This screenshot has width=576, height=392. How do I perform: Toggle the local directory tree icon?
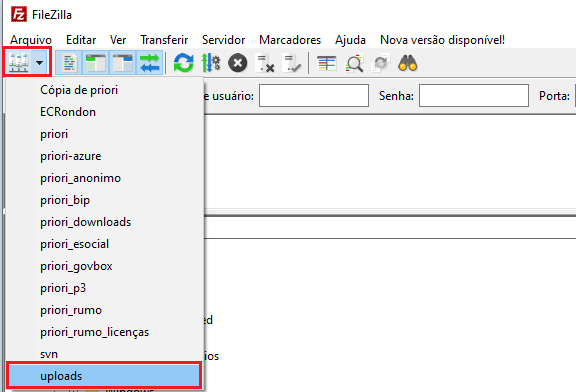pyautogui.click(x=96, y=63)
